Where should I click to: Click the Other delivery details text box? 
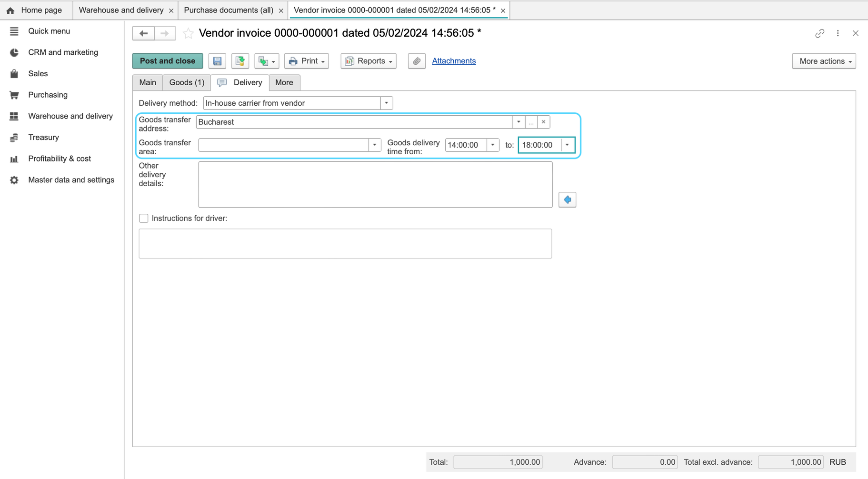pyautogui.click(x=375, y=185)
